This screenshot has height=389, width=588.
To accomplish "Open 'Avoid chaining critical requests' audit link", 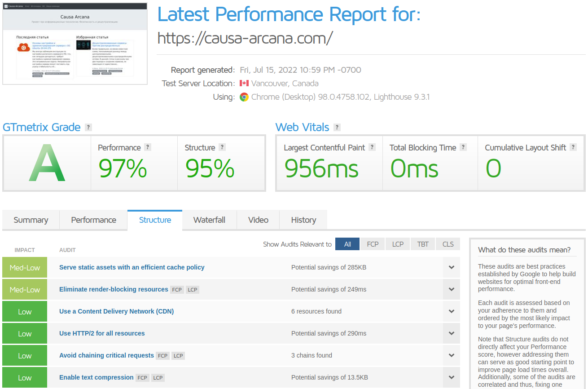I will coord(106,355).
